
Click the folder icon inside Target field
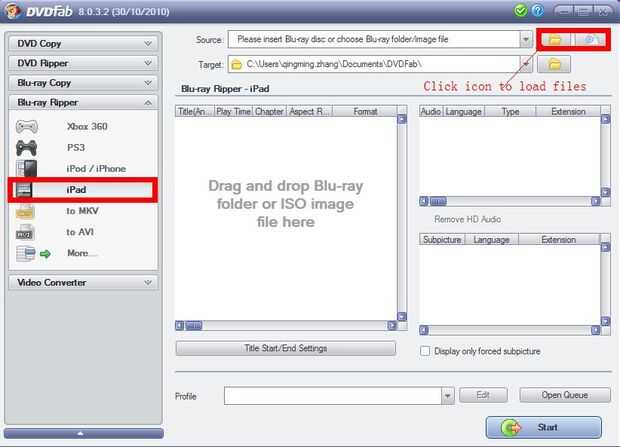[236, 64]
